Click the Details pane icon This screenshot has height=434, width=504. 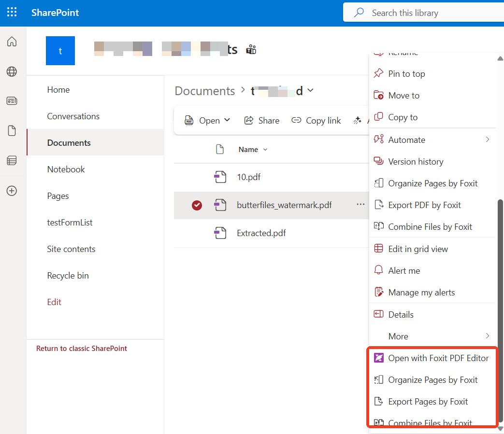coord(379,314)
